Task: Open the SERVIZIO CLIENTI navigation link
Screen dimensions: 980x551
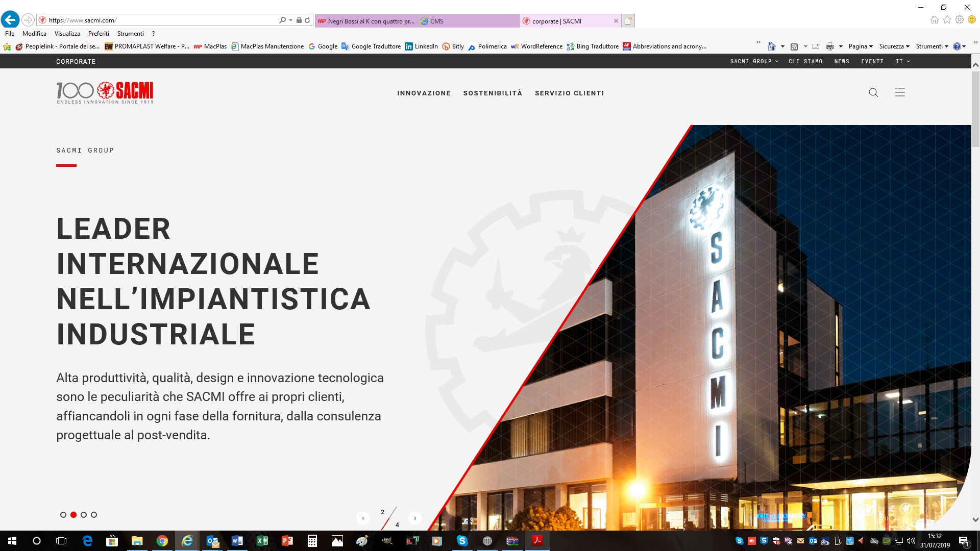Action: 569,93
